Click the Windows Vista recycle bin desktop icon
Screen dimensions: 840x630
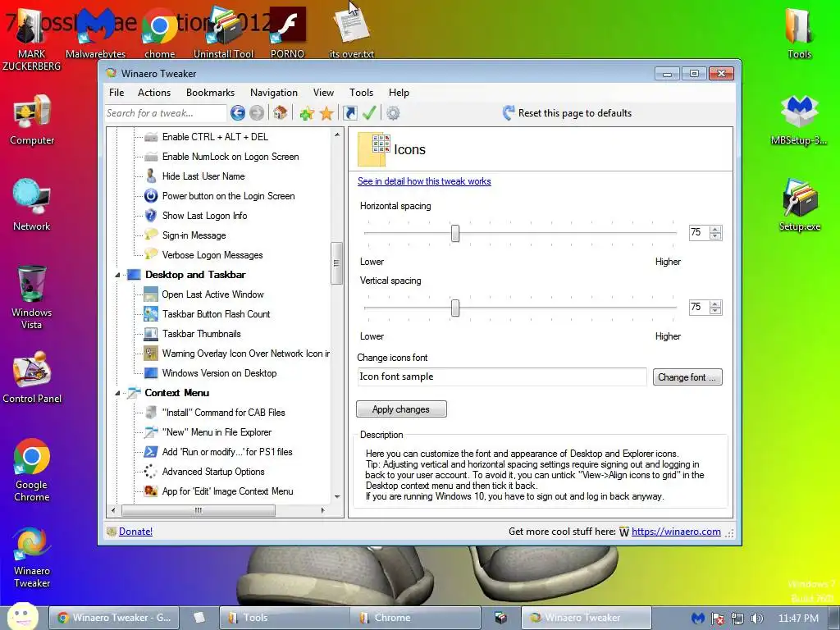[32, 297]
